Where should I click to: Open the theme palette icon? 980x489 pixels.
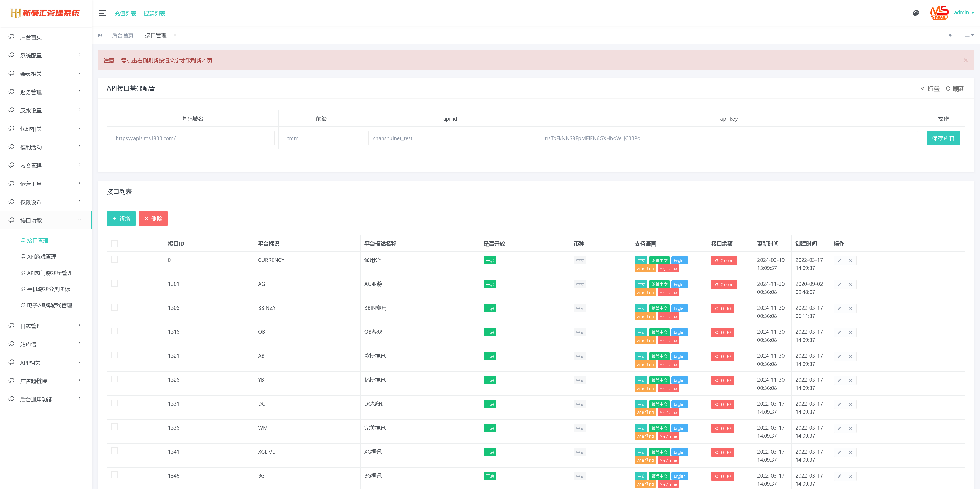916,13
